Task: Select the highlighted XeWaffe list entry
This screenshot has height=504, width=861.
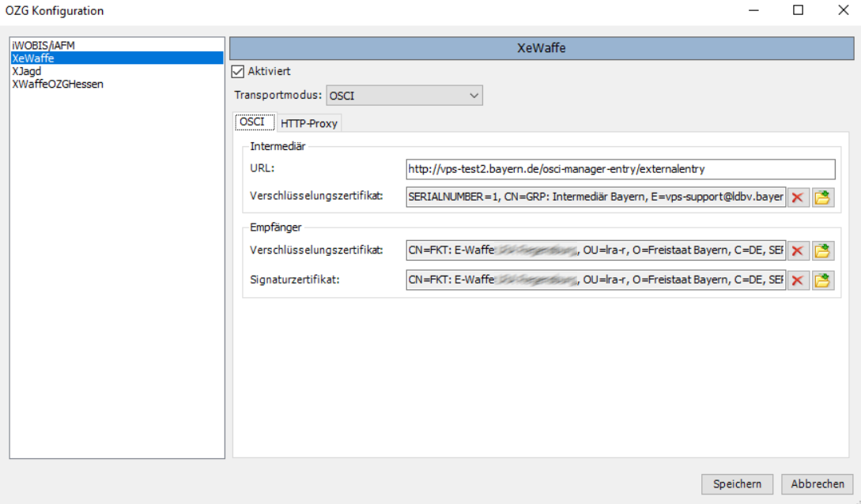Action: (33, 58)
